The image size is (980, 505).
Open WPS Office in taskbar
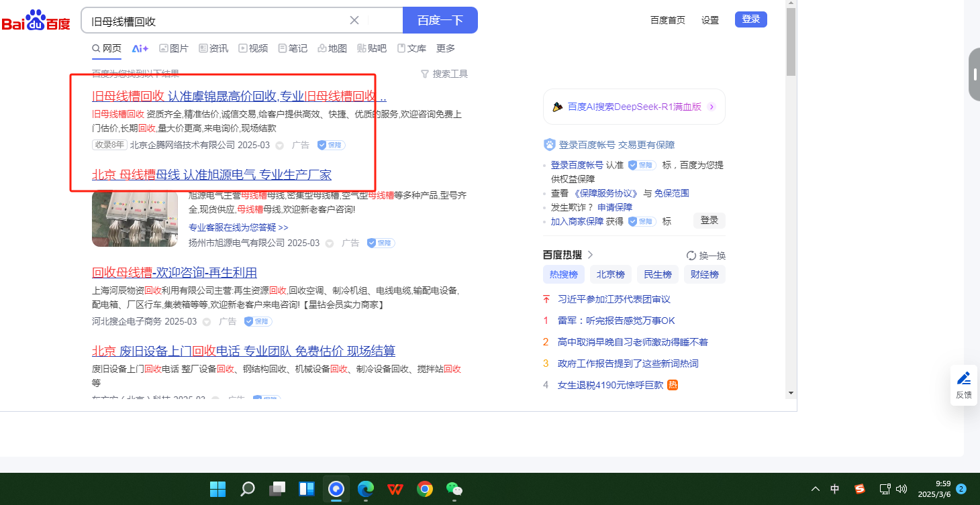coord(395,489)
